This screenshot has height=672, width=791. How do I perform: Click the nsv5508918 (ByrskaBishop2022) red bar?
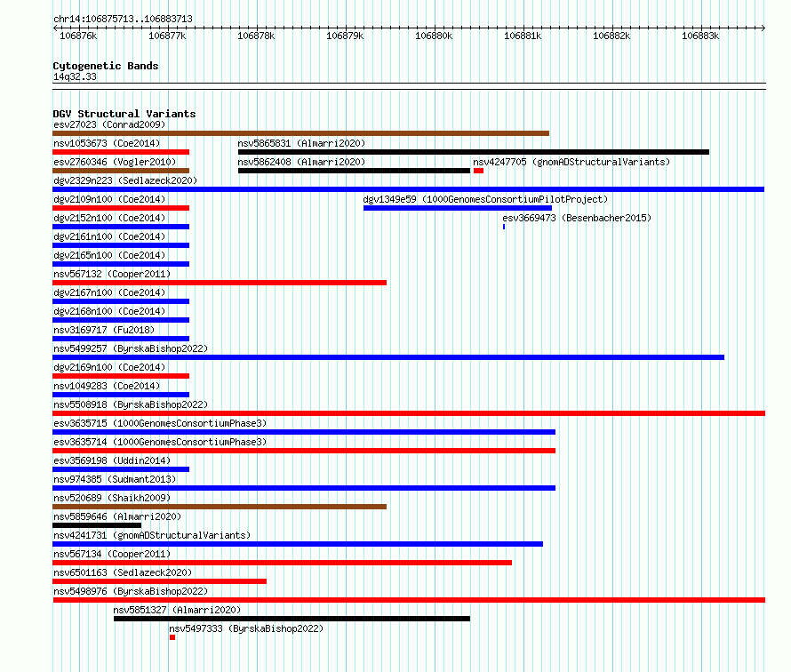pos(409,413)
